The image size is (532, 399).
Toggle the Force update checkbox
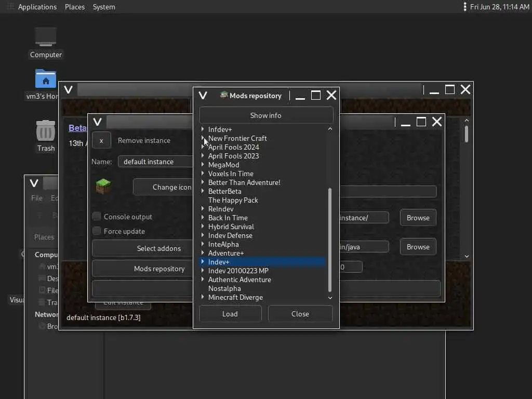[x=97, y=231]
